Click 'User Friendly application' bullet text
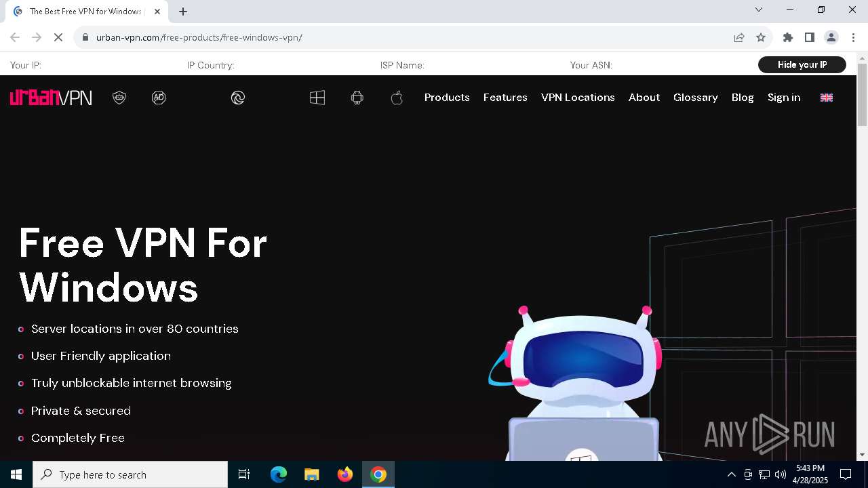Screen dimensions: 868x488 coord(101,356)
